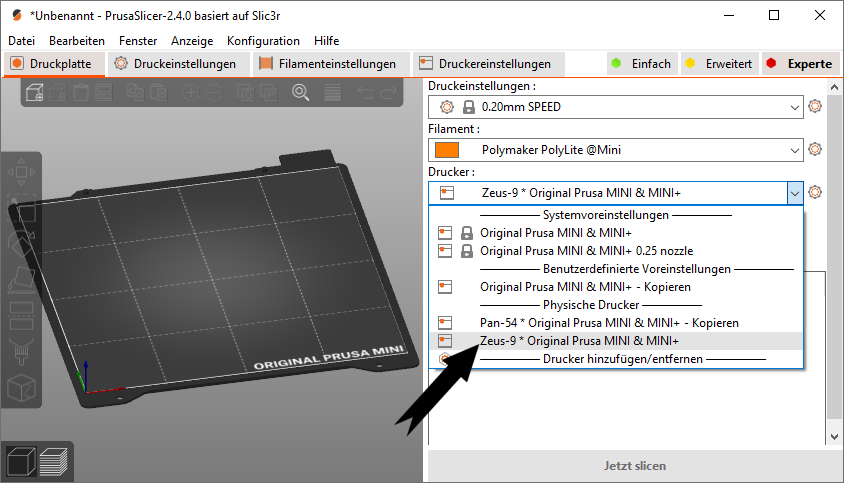The height and width of the screenshot is (483, 844).
Task: Open the 0.20mm SPEED print settings dropdown
Action: coord(616,107)
